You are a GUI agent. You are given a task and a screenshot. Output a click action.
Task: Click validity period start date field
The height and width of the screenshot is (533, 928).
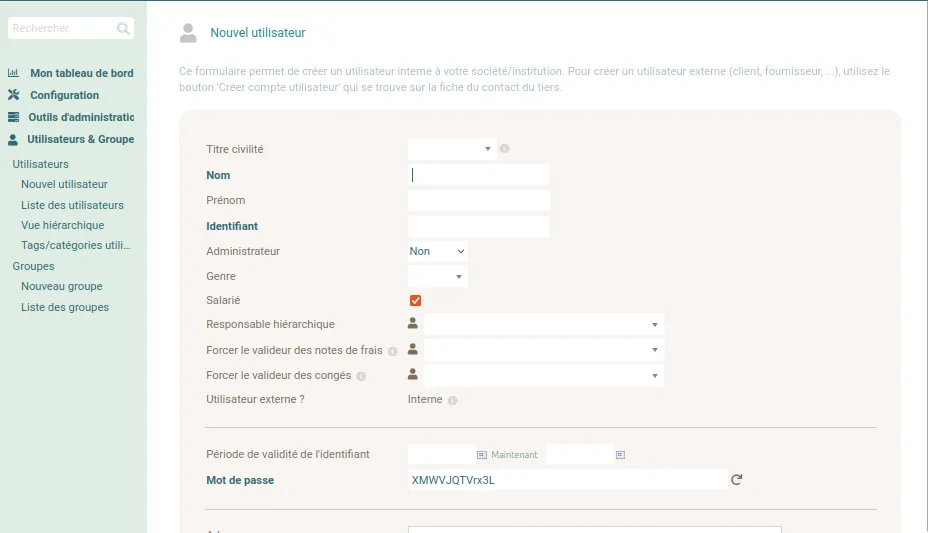tap(442, 454)
